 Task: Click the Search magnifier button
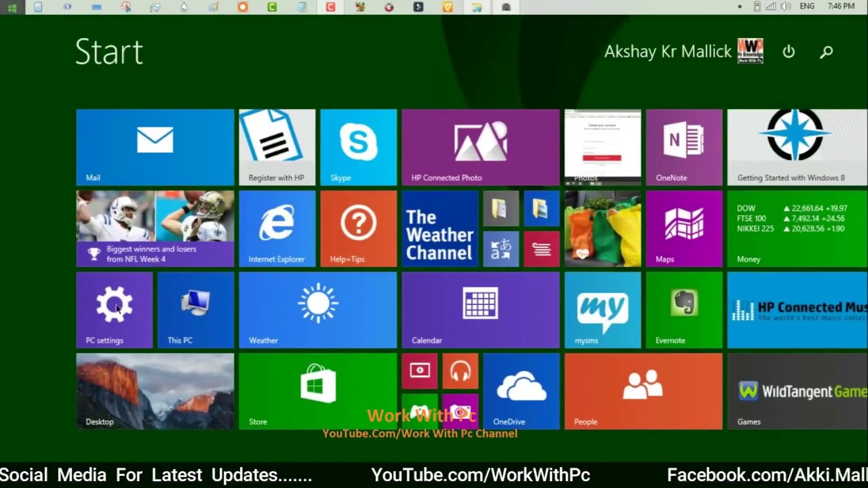[826, 52]
